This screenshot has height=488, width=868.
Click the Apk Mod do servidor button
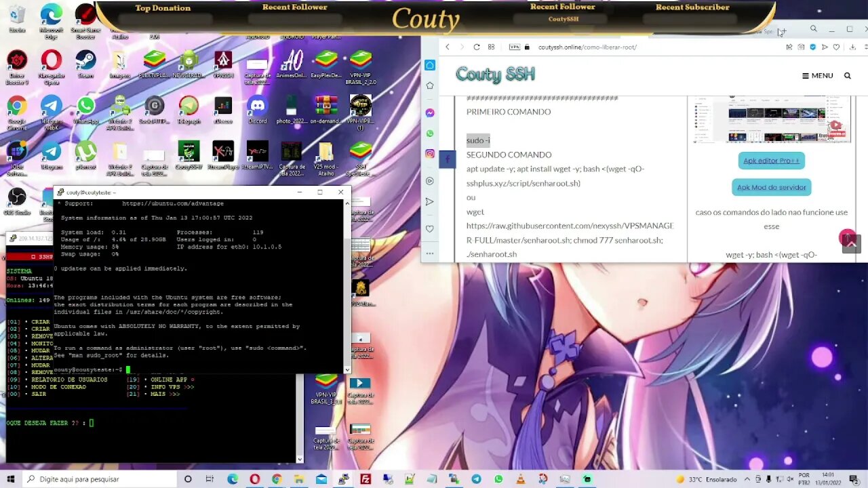point(771,187)
